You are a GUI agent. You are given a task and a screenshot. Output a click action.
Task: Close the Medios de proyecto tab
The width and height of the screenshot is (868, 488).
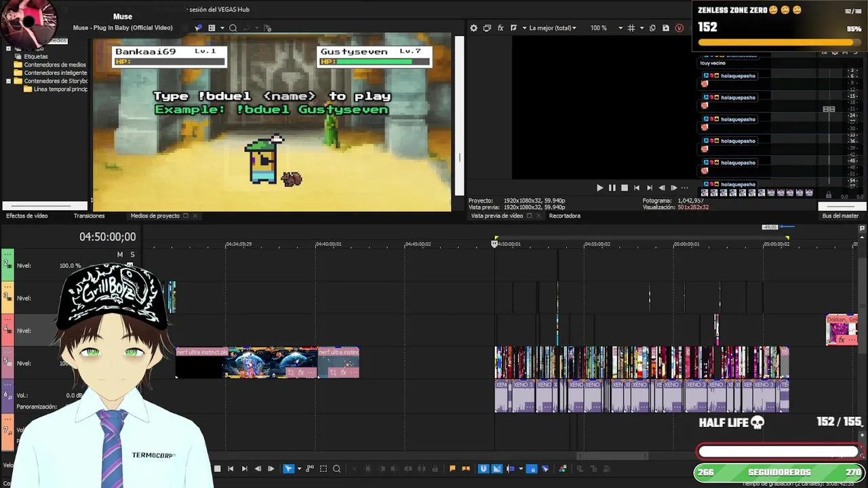click(x=195, y=216)
